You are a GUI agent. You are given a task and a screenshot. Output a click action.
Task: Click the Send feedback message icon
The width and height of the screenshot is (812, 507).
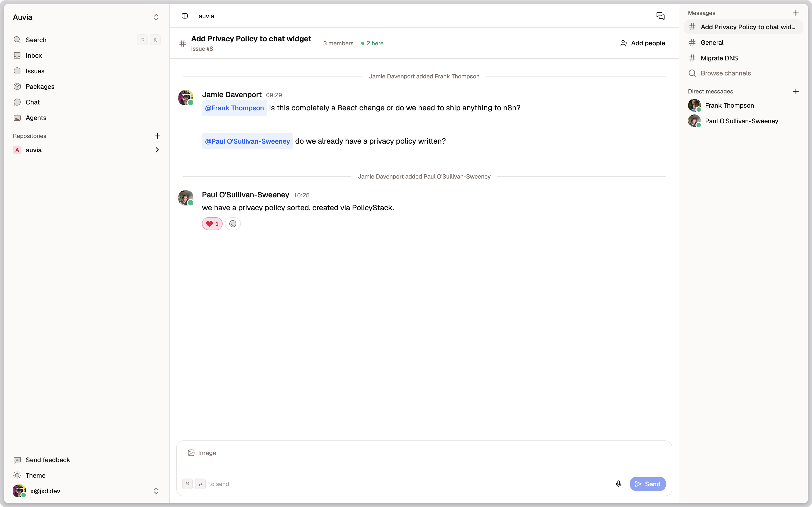pyautogui.click(x=17, y=460)
